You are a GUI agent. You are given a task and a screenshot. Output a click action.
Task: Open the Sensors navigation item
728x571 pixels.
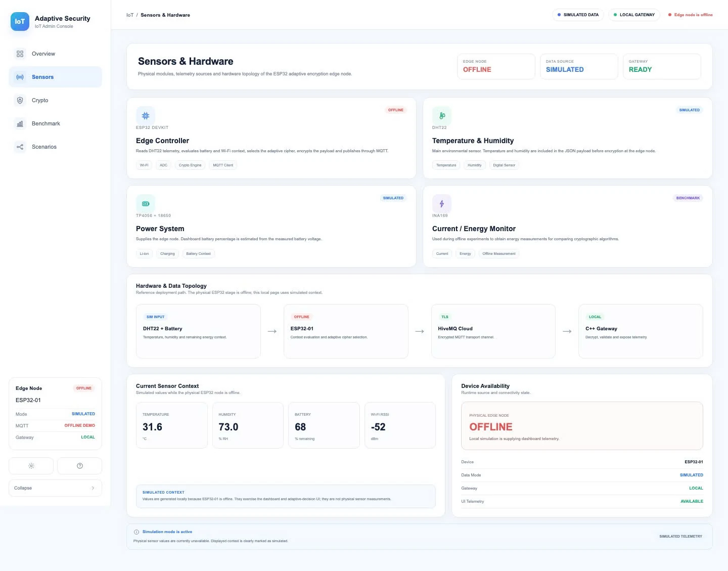(55, 77)
